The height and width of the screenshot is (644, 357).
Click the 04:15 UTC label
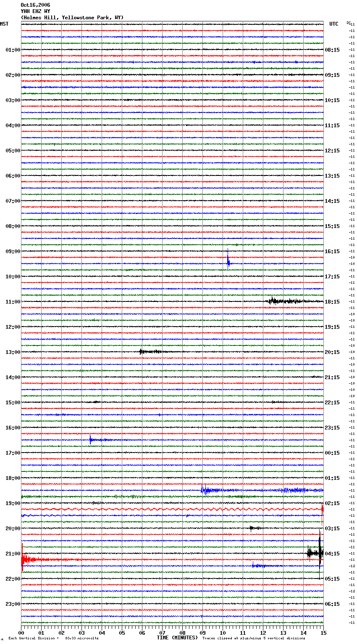tap(332, 554)
